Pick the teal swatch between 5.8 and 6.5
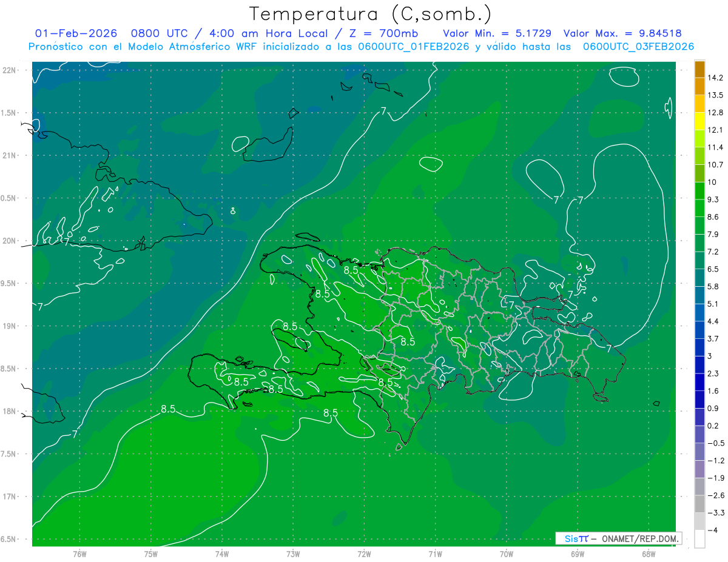This screenshot has width=728, height=562. [699, 278]
